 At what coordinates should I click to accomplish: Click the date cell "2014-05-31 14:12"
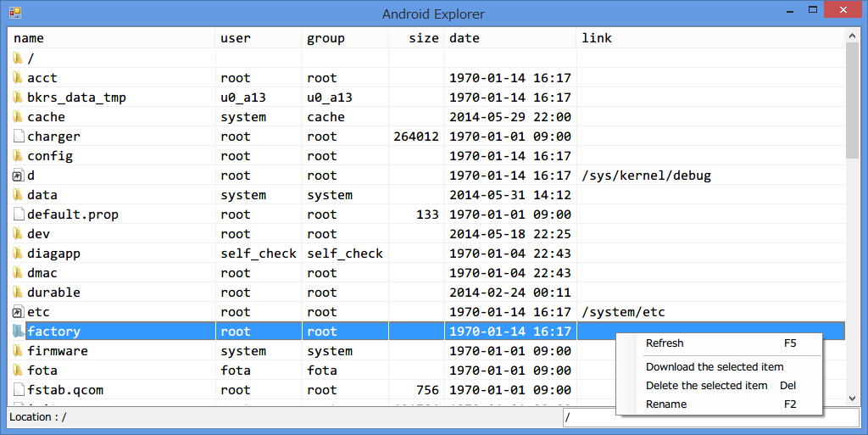[x=509, y=195]
